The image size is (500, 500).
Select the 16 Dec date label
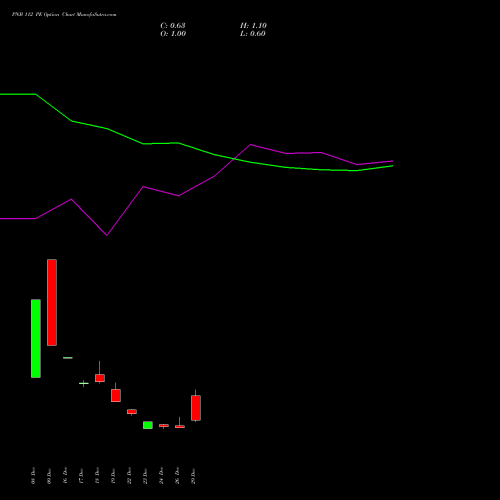[65, 476]
